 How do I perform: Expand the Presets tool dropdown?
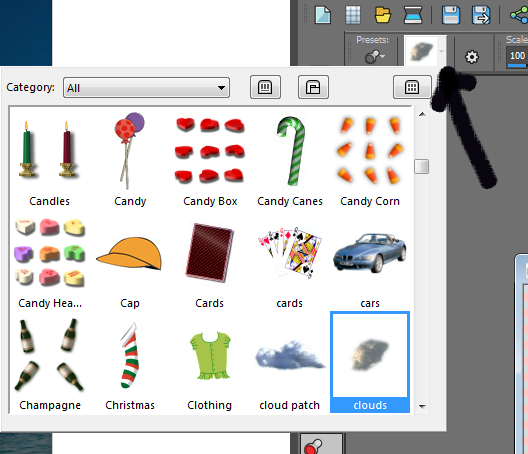coord(375,57)
